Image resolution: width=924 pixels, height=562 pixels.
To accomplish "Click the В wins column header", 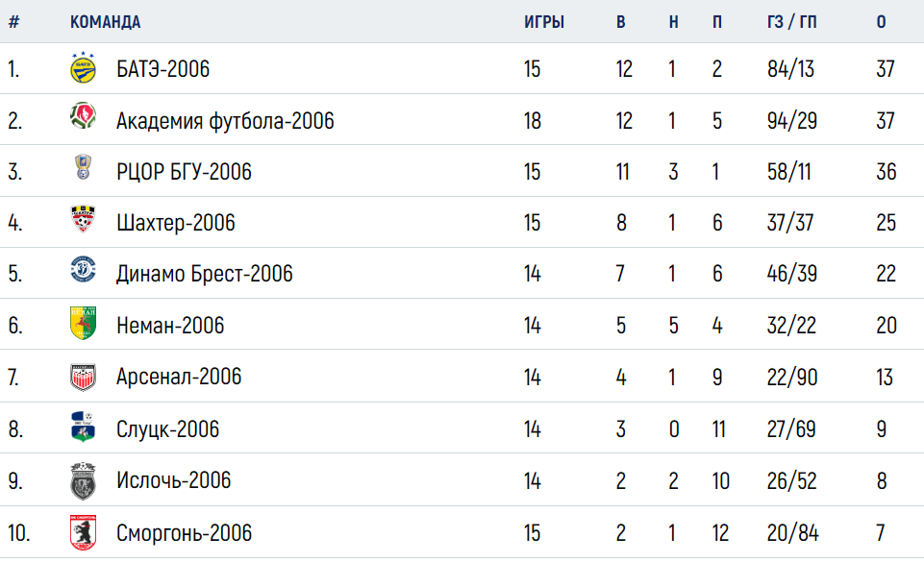I will 620,22.
